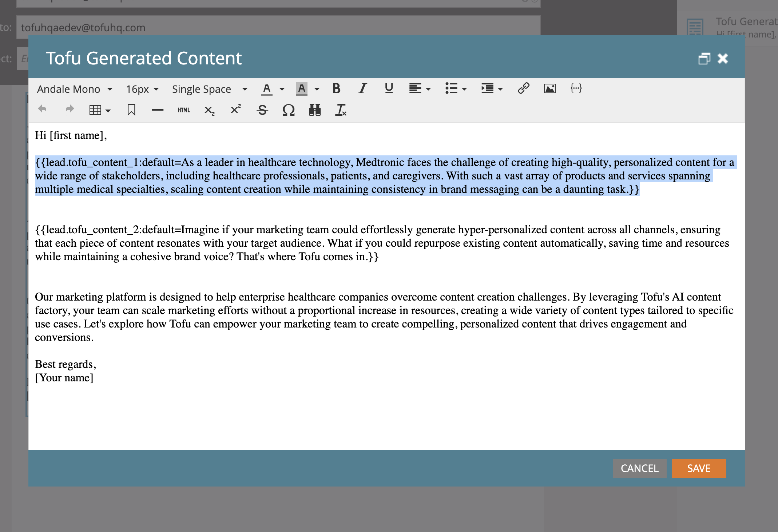The height and width of the screenshot is (532, 778).
Task: Expand the text color arrow
Action: [x=282, y=89]
